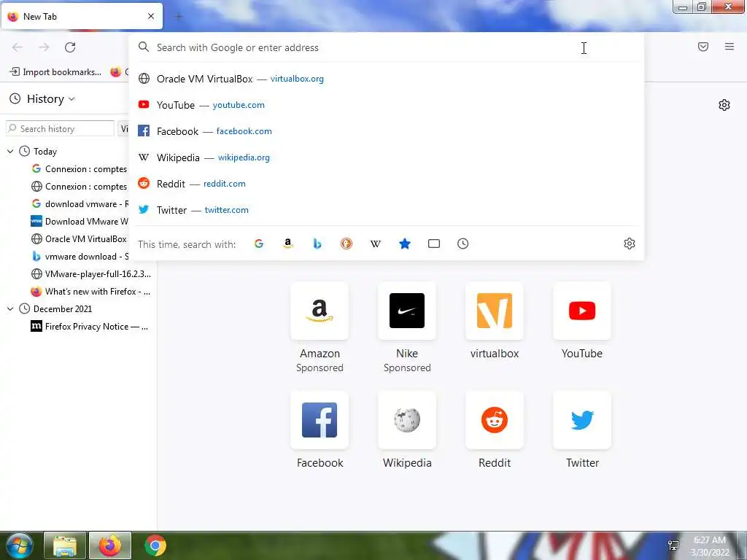This screenshot has width=747, height=560.
Task: Open the Windows Start menu
Action: [x=18, y=545]
